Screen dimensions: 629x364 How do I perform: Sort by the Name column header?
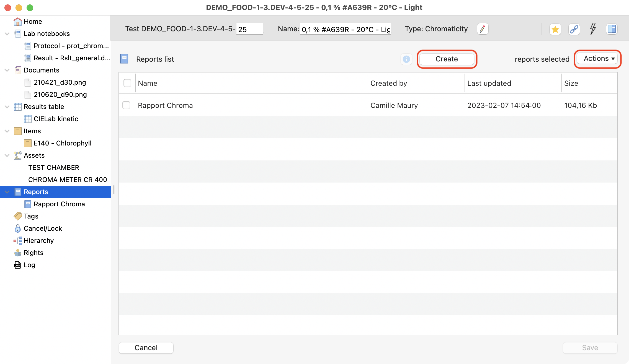(251, 83)
